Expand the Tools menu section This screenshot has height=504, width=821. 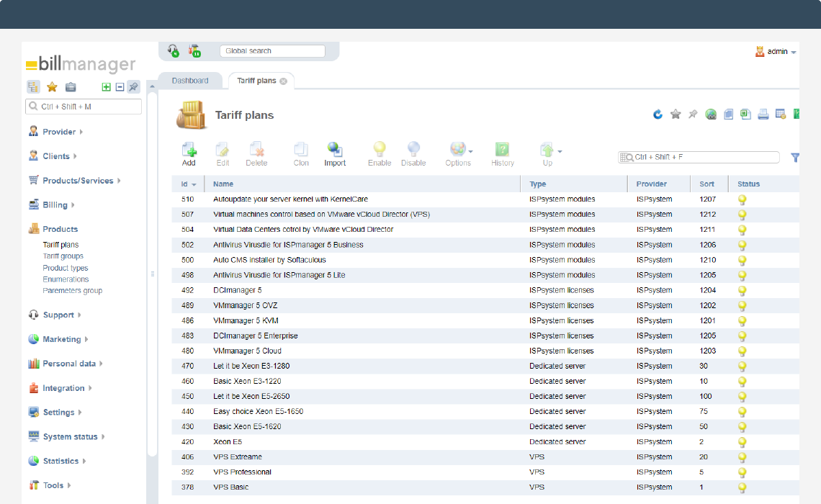(x=50, y=485)
